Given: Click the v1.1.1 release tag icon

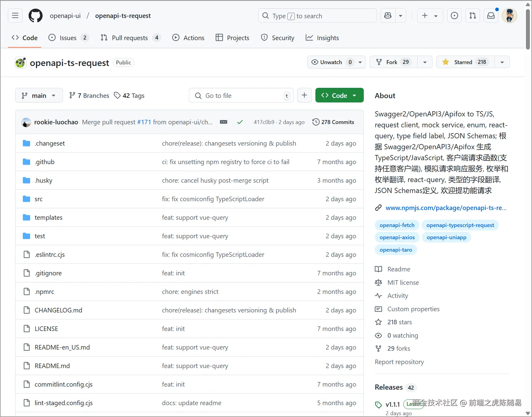Looking at the screenshot, I should coord(378,405).
